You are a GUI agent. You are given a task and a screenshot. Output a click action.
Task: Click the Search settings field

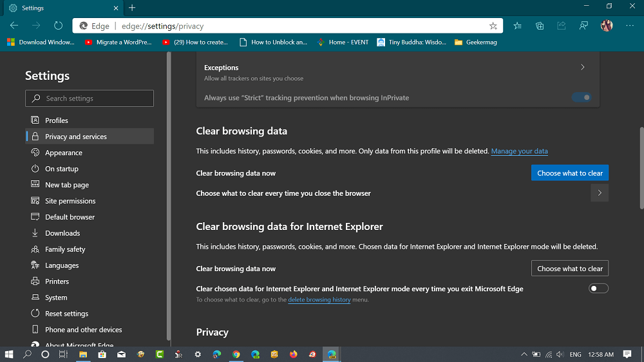pyautogui.click(x=90, y=98)
